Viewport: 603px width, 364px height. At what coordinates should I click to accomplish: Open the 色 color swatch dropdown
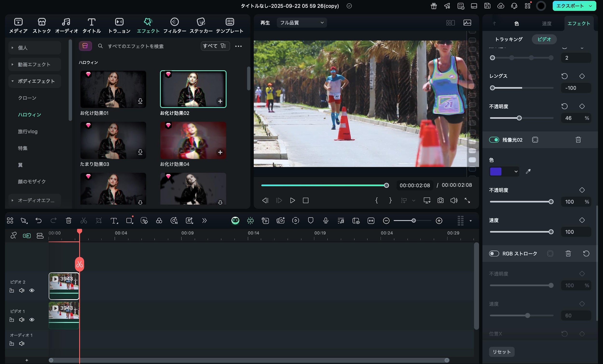pos(504,171)
